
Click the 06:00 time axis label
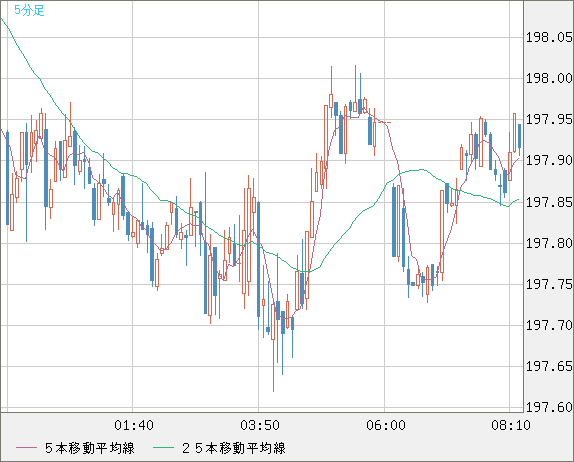(386, 425)
